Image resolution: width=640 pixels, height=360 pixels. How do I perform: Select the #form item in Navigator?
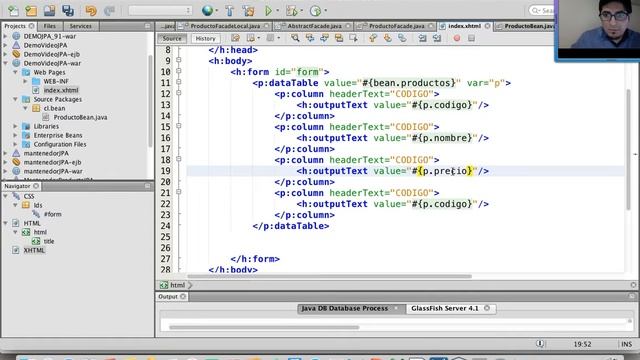(53, 214)
